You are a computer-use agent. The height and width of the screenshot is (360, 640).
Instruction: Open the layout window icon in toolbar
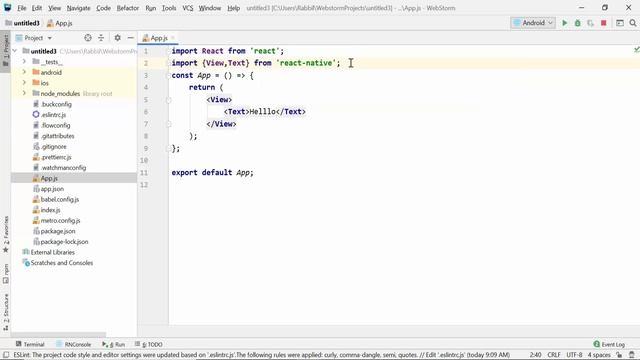tap(620, 23)
